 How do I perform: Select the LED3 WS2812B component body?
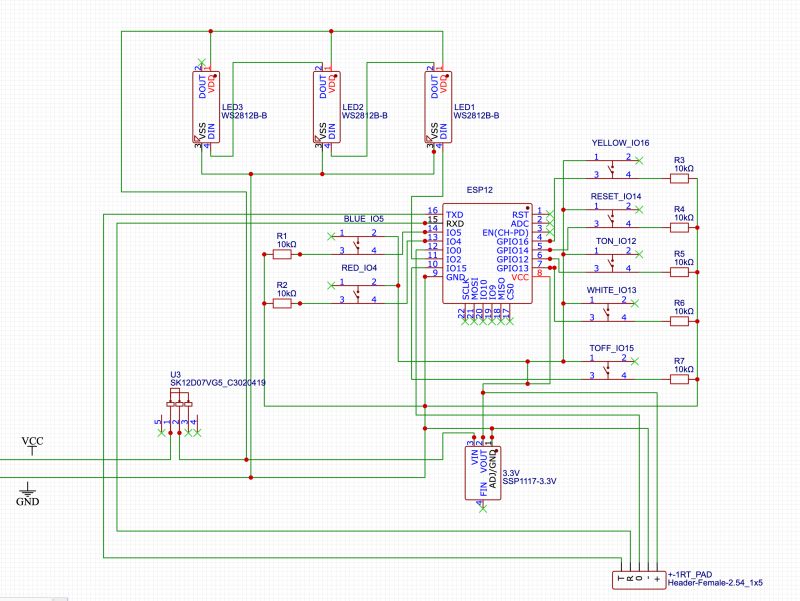pyautogui.click(x=206, y=107)
